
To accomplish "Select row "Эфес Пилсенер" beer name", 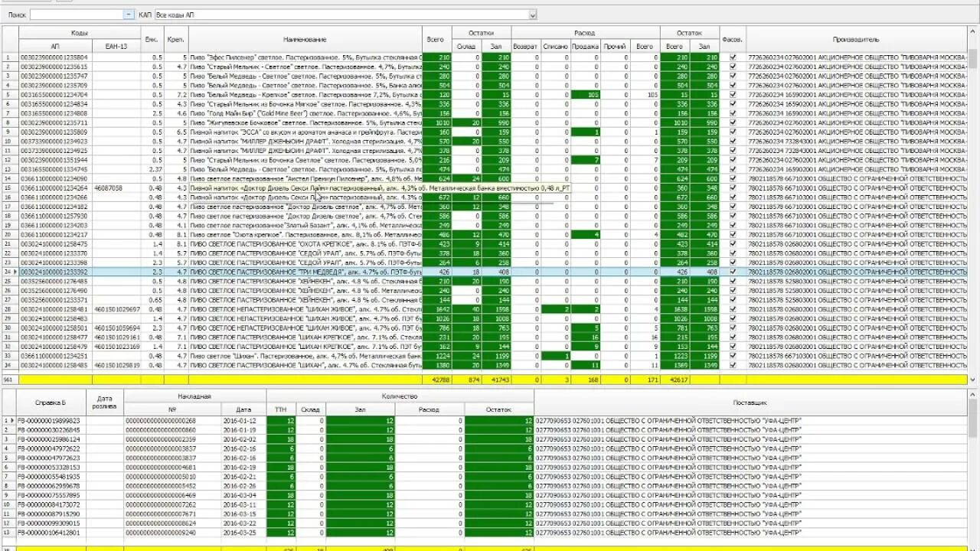I will (x=305, y=57).
